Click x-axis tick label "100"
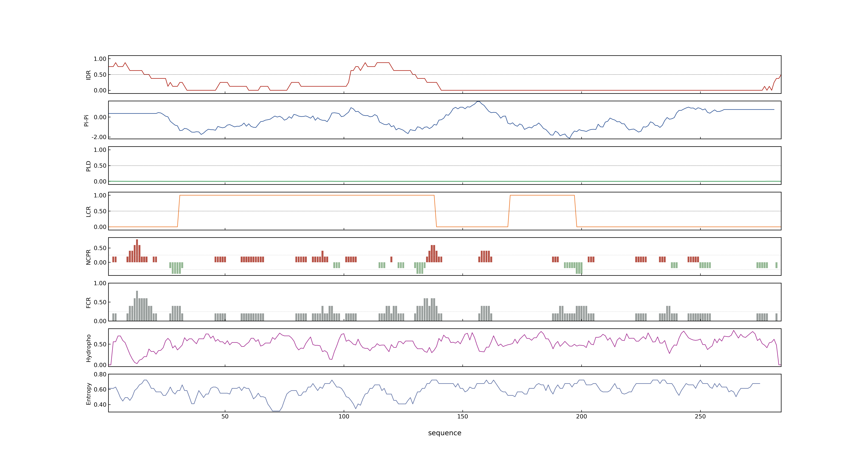 344,416
